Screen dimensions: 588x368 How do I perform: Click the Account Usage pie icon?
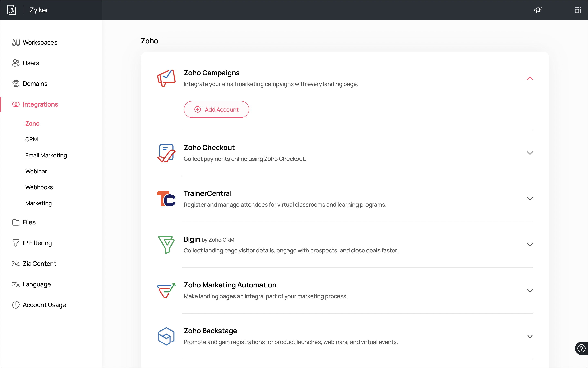16,305
